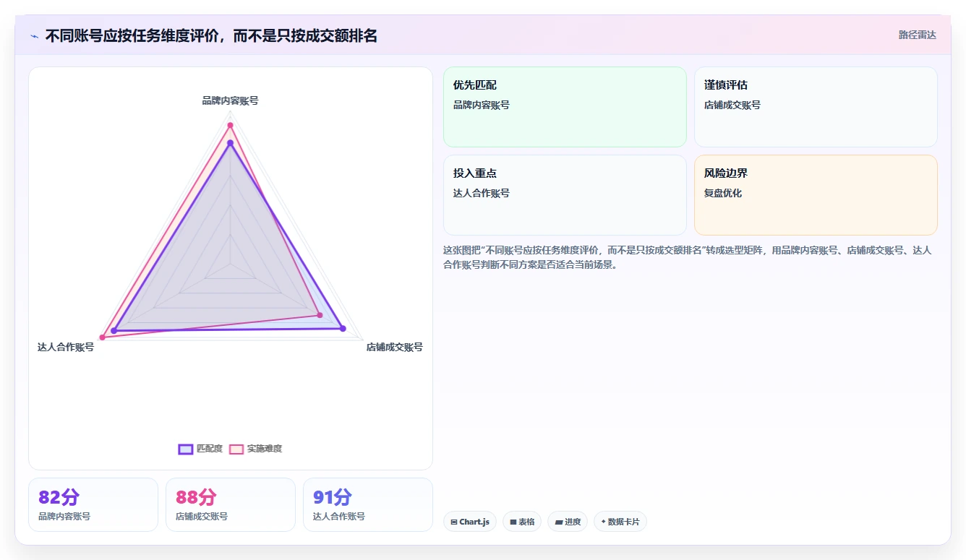This screenshot has width=966, height=560.
Task: Click the icon in the Chart.js chip
Action: [454, 522]
